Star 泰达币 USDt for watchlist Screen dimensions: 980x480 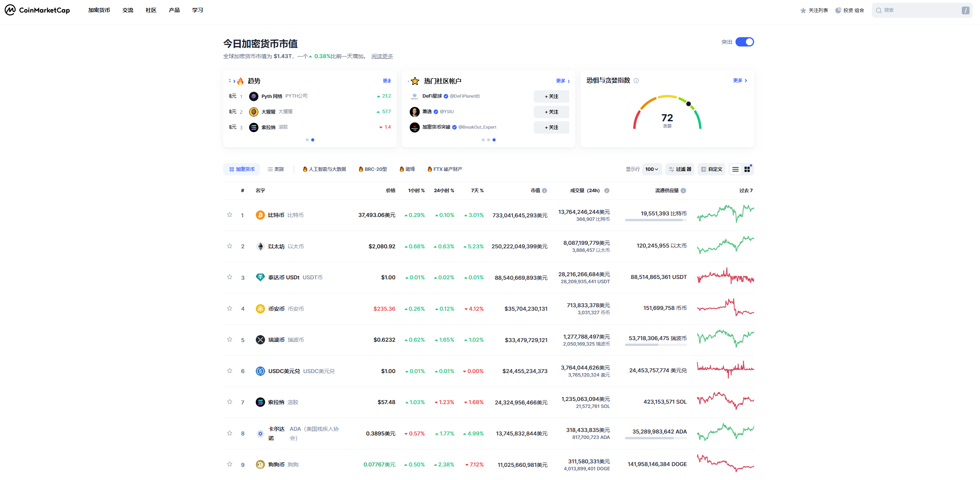coord(229,277)
